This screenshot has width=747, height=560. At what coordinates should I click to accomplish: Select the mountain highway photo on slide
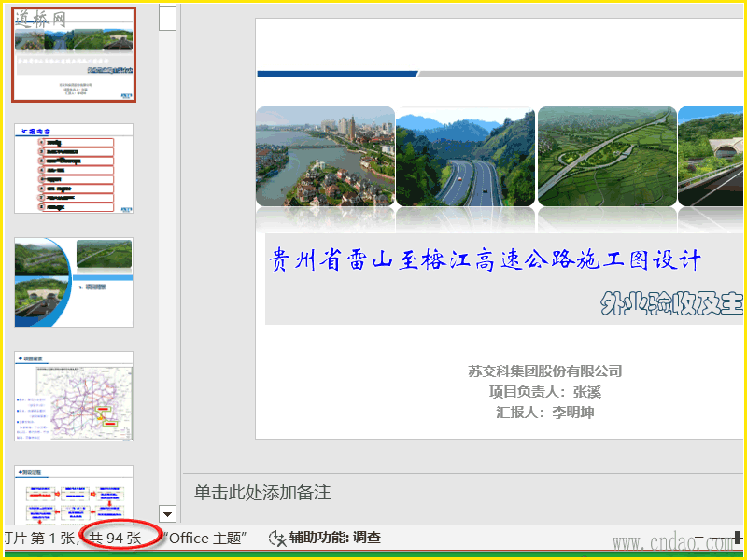(465, 156)
